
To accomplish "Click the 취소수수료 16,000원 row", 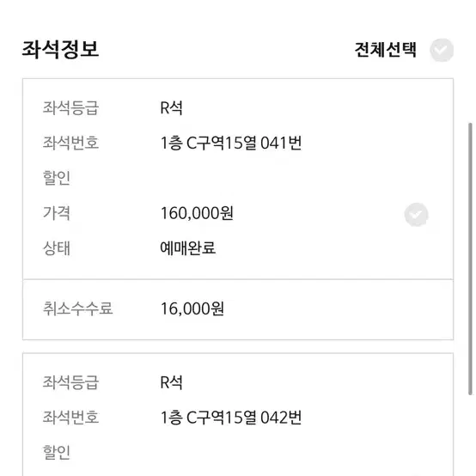I will [238, 309].
